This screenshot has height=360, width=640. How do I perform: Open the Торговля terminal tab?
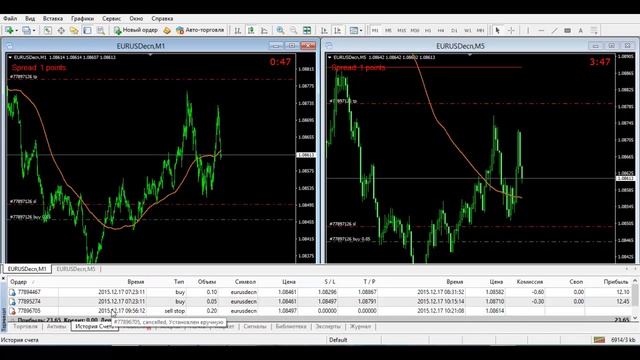[25, 327]
